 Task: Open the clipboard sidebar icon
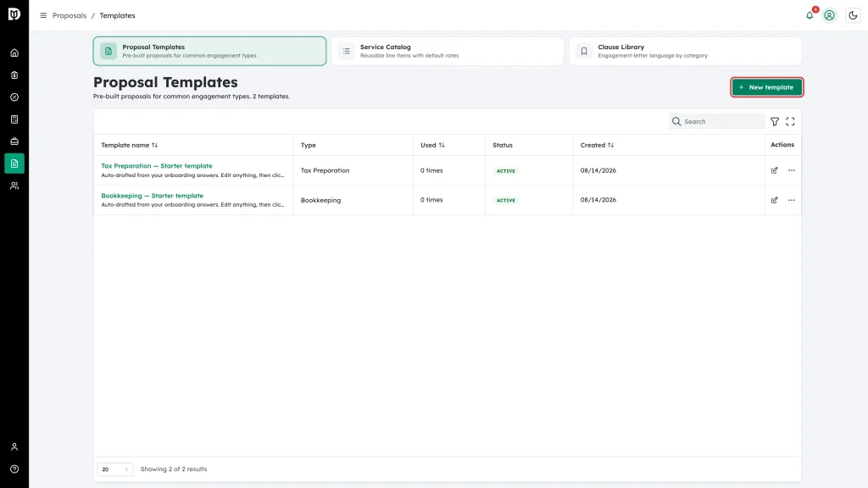(14, 75)
